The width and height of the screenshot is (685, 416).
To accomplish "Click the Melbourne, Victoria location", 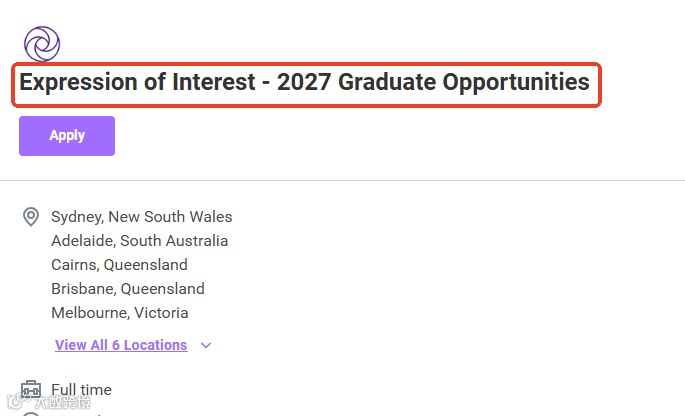I will tap(119, 313).
